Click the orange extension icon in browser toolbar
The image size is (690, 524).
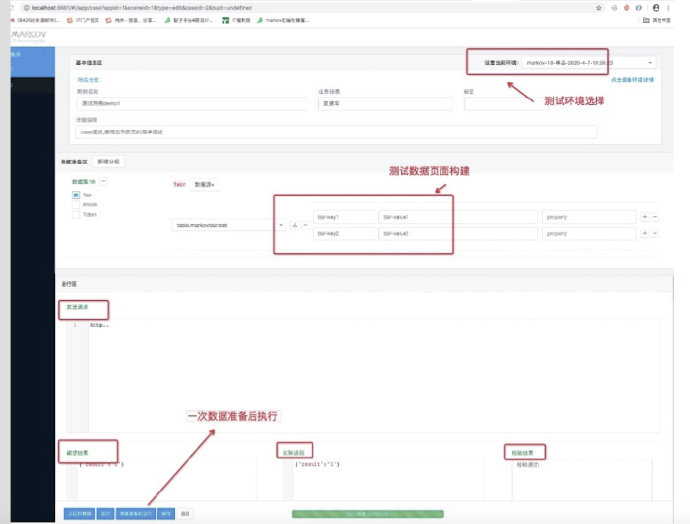point(627,8)
